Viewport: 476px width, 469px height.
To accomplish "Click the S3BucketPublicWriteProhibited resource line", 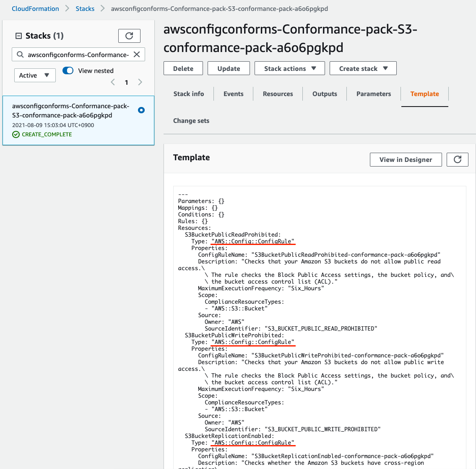I will pyautogui.click(x=234, y=336).
